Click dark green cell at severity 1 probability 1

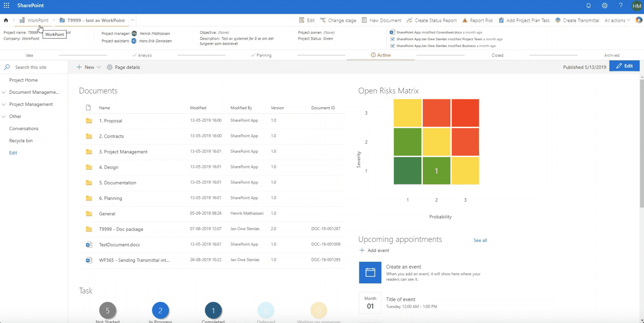[x=407, y=171]
